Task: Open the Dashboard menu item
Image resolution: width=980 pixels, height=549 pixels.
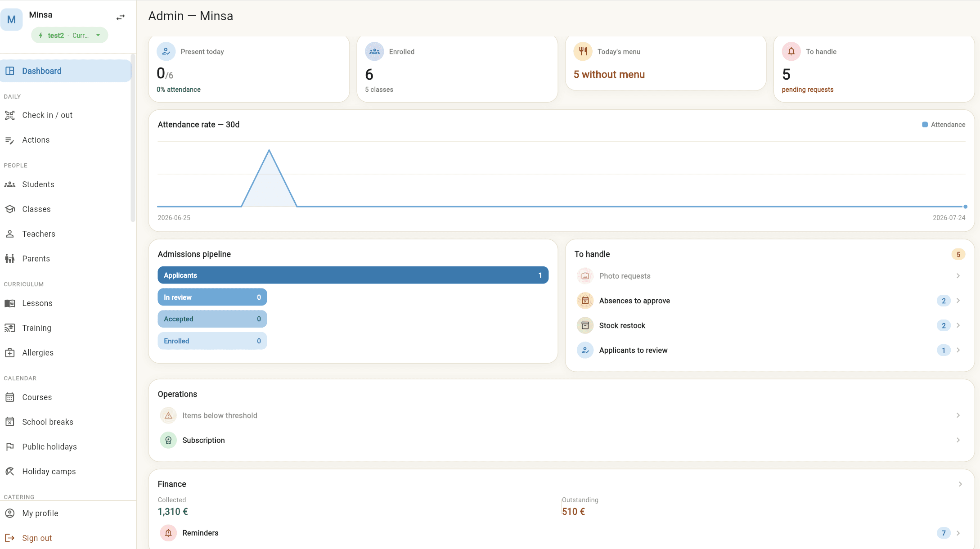Action: pyautogui.click(x=66, y=71)
